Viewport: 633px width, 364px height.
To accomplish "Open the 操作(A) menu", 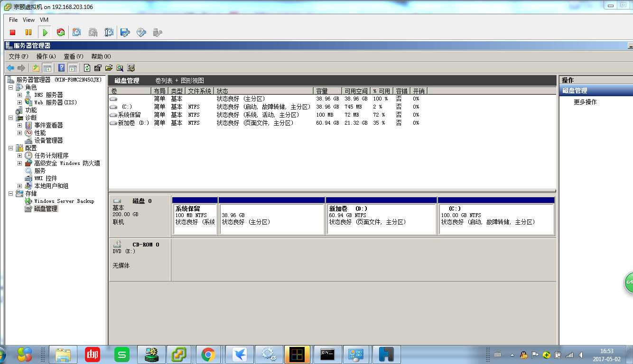I will (x=46, y=56).
